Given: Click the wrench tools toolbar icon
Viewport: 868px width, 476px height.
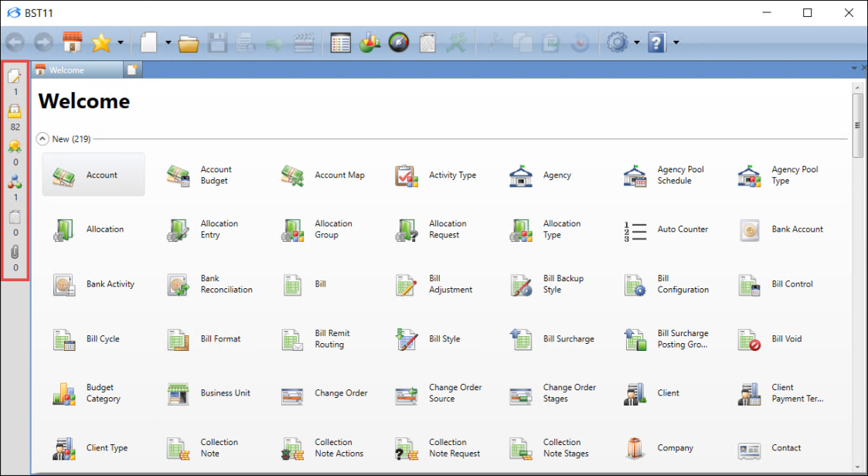Looking at the screenshot, I should click(457, 42).
